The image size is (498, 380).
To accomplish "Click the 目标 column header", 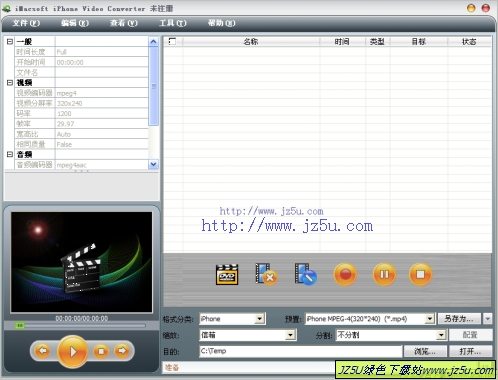I will point(419,41).
